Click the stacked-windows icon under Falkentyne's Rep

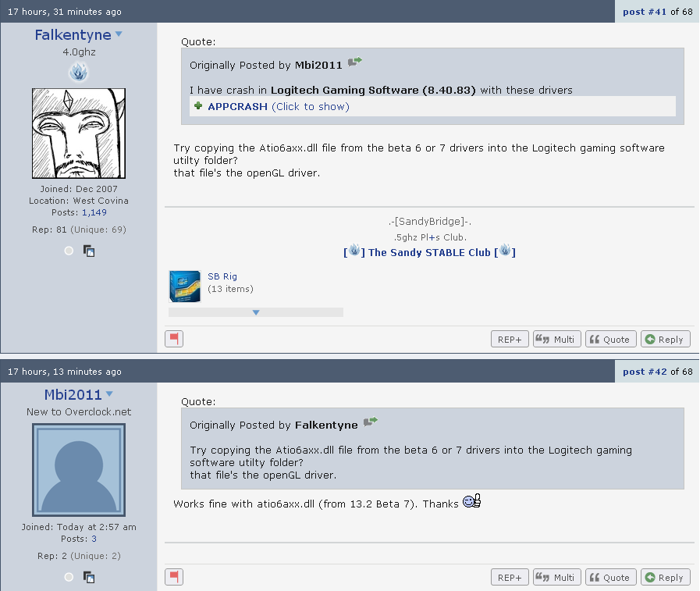point(89,251)
